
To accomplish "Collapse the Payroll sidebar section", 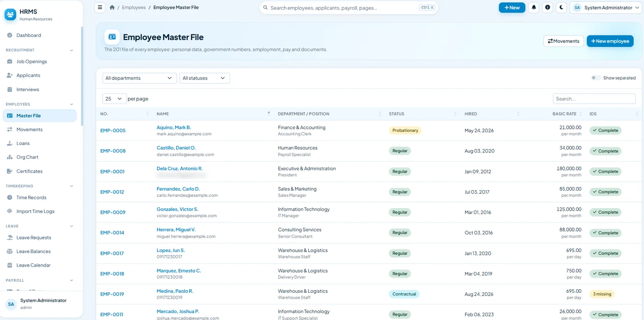I will [71, 280].
